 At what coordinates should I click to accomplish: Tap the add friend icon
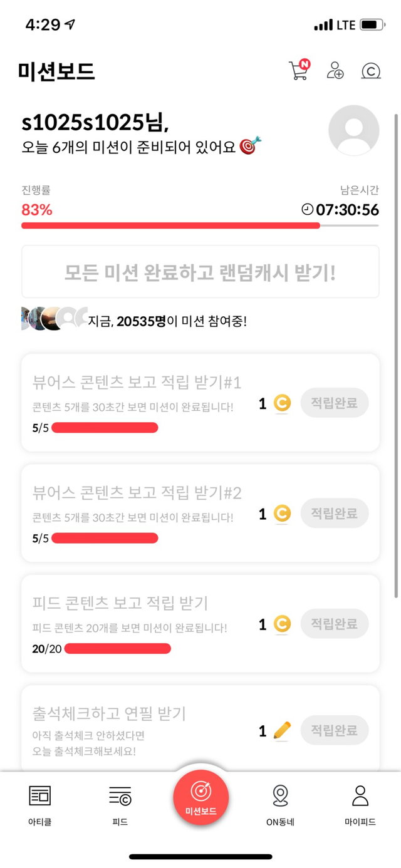point(335,71)
